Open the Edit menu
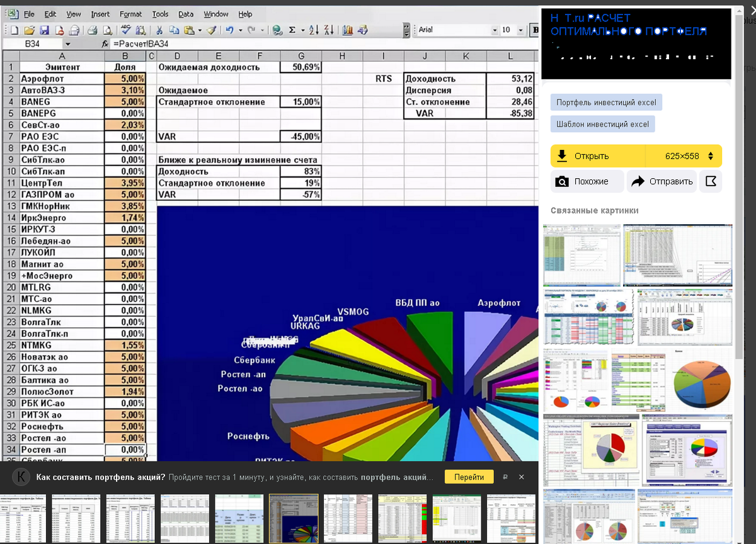Image resolution: width=756 pixels, height=544 pixels. click(50, 14)
